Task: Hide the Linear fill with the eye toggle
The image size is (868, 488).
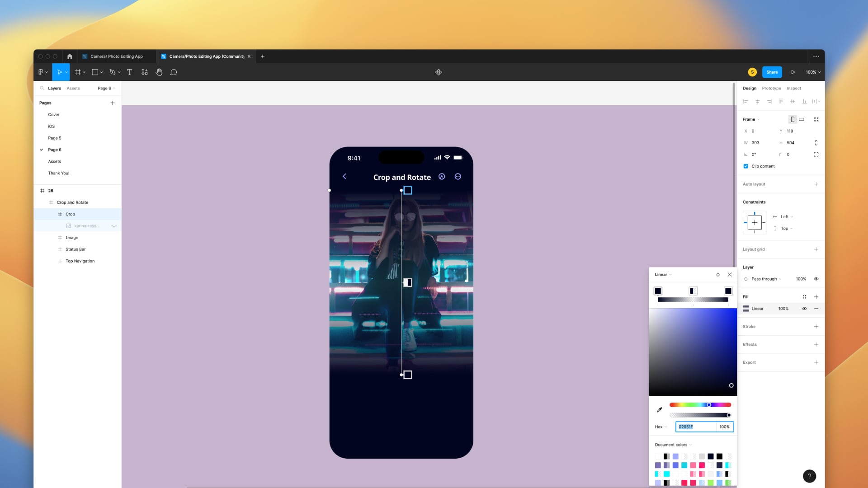Action: click(x=804, y=309)
